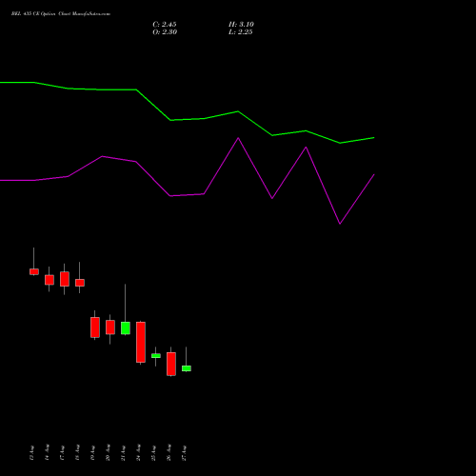Click the open value O: 2.30
The image size is (476, 476).
(x=165, y=32)
